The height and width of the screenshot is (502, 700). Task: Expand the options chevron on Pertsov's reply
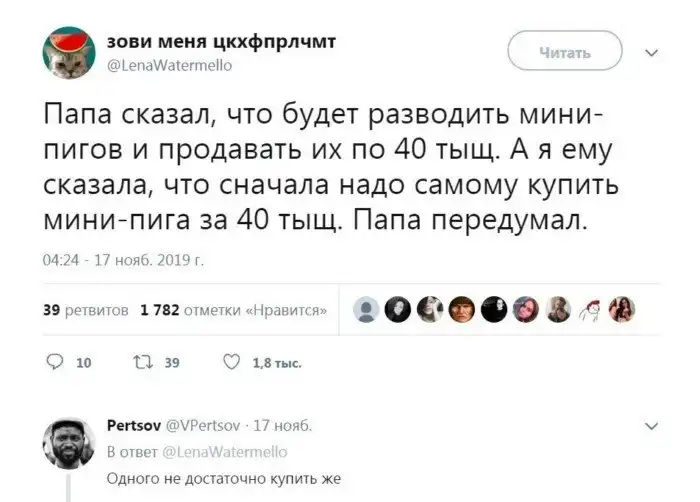653,426
